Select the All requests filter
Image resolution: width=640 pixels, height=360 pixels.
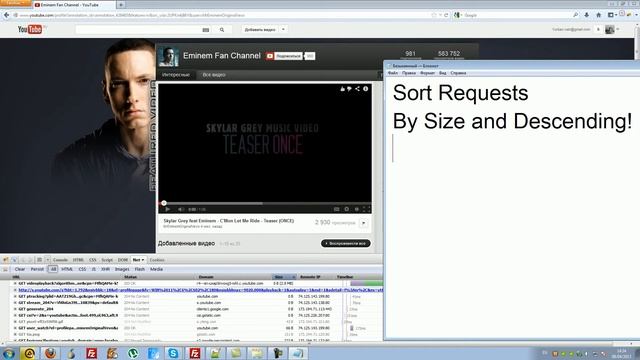tap(53, 269)
